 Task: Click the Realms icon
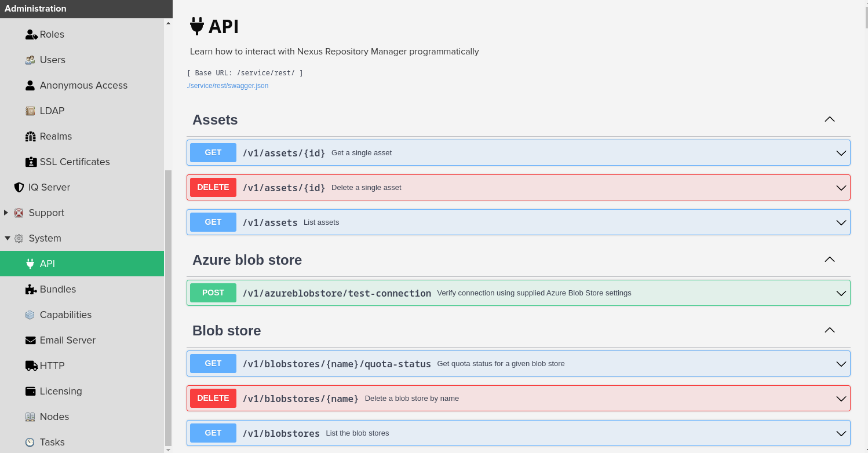[30, 137]
